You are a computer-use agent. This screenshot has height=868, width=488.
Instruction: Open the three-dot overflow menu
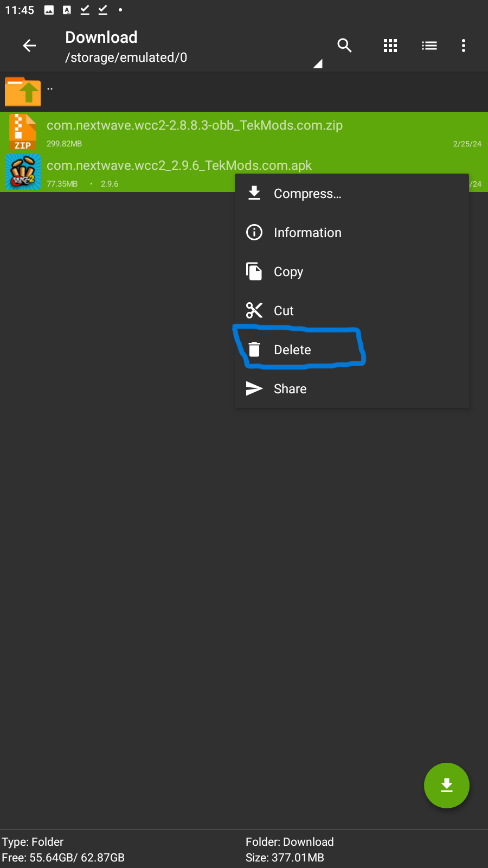464,46
